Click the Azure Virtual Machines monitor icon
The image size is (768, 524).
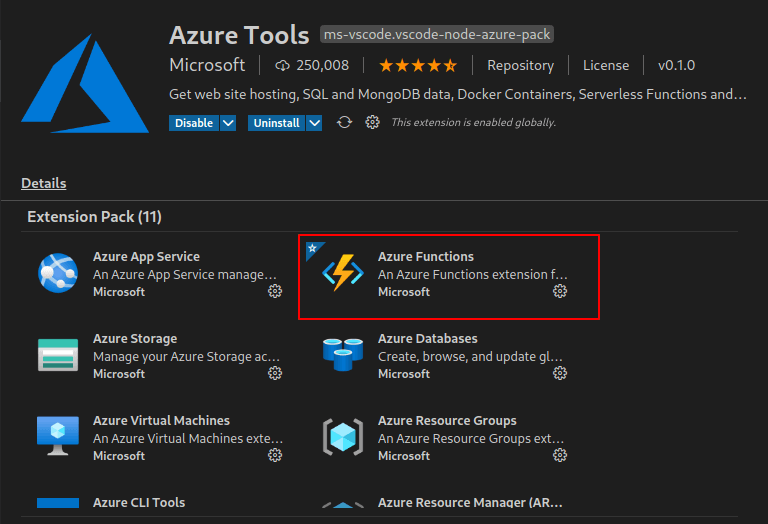coord(58,436)
